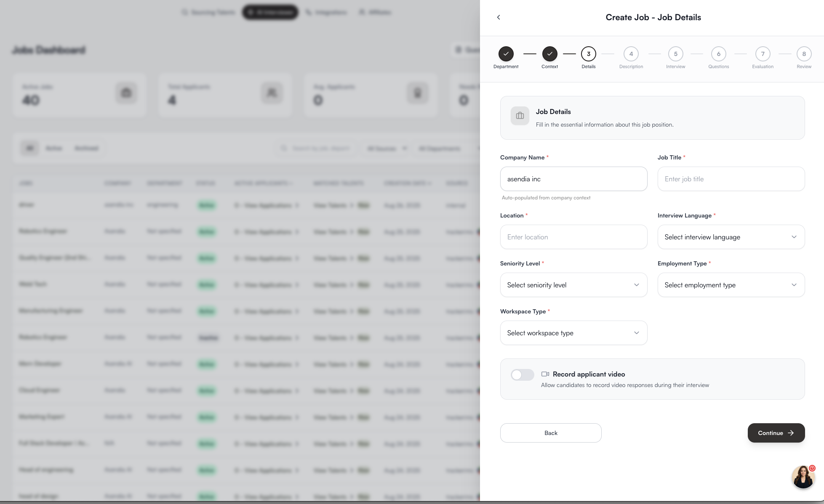The height and width of the screenshot is (504, 824).
Task: Expand the Seniority Level dropdown
Action: [x=573, y=285]
